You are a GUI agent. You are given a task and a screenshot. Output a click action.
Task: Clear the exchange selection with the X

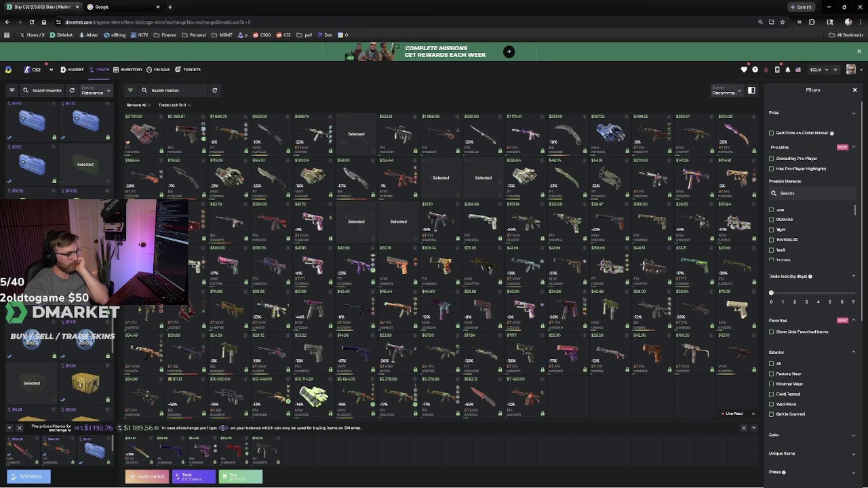click(x=19, y=428)
